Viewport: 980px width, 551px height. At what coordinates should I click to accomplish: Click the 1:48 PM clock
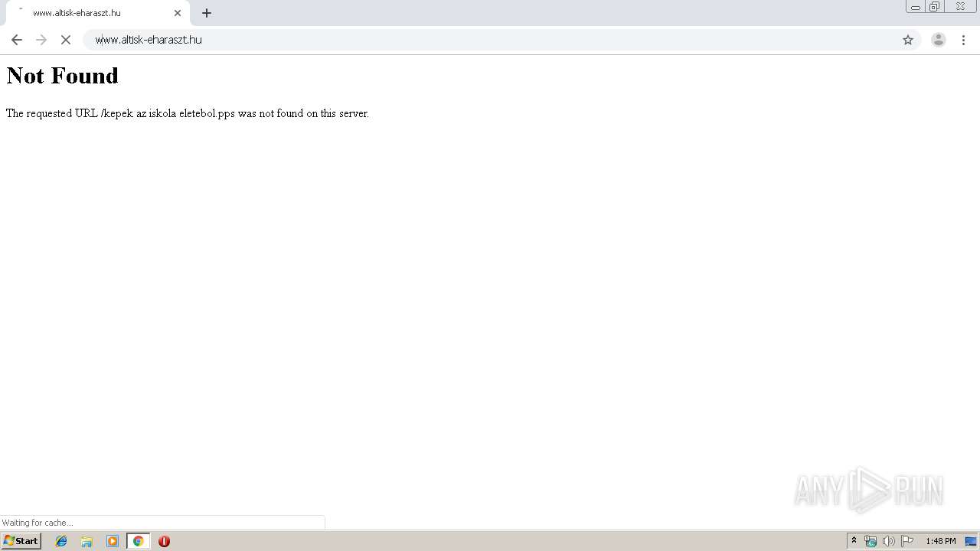tap(941, 541)
